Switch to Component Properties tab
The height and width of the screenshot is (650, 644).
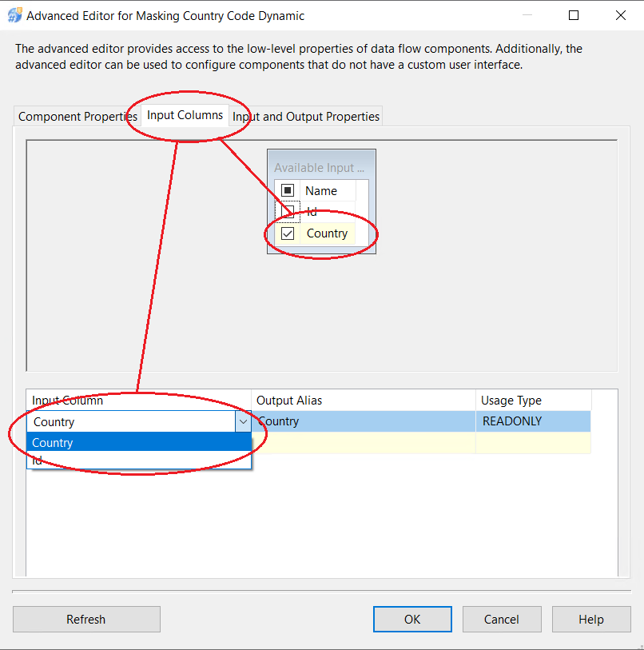point(78,117)
